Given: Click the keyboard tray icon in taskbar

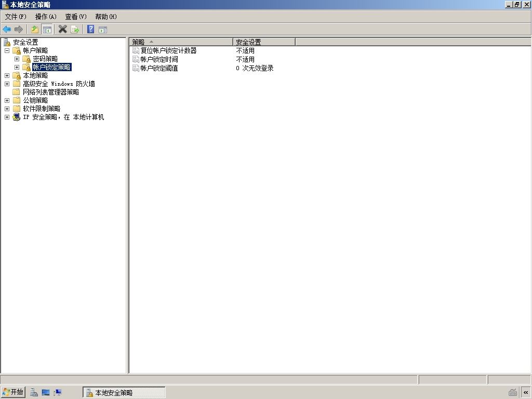Looking at the screenshot, I should [513, 393].
